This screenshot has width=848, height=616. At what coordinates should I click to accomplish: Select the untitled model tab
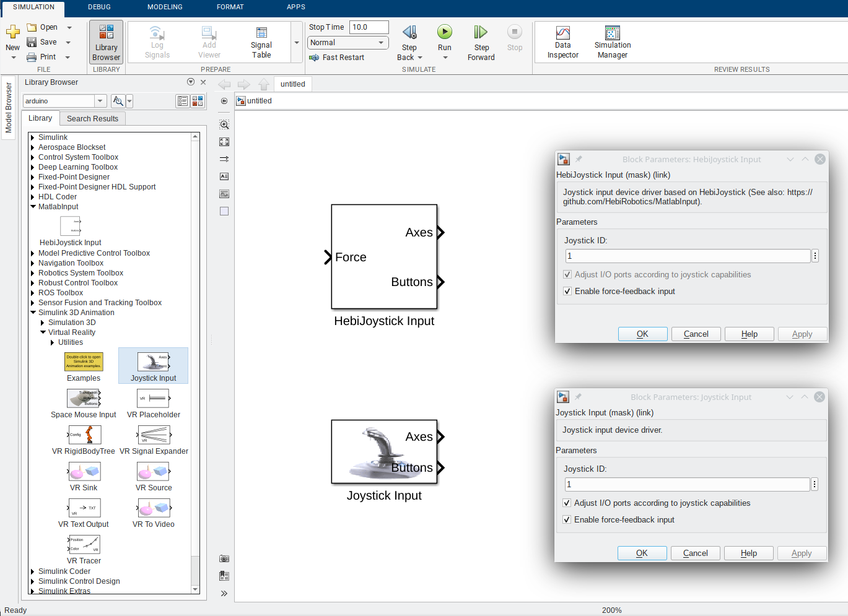click(x=292, y=84)
